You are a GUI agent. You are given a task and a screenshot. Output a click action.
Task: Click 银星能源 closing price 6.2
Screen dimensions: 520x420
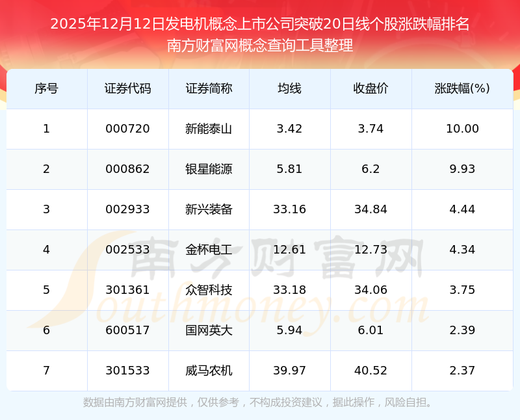(x=370, y=169)
